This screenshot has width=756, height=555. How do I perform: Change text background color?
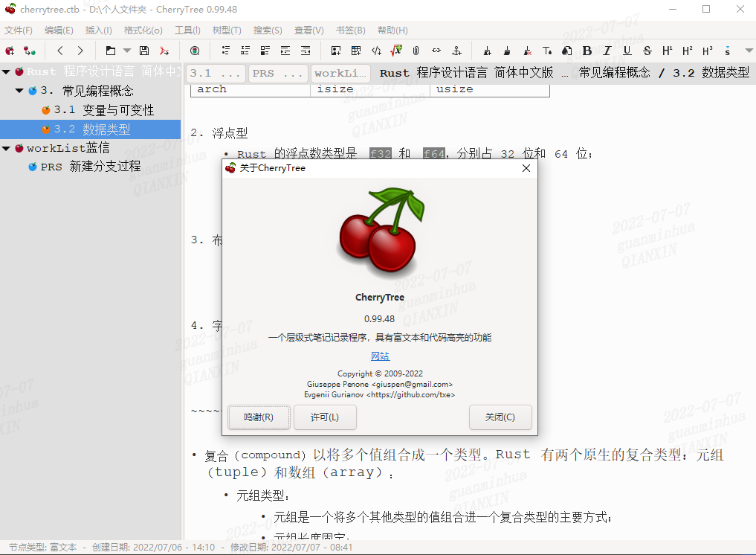pos(567,51)
